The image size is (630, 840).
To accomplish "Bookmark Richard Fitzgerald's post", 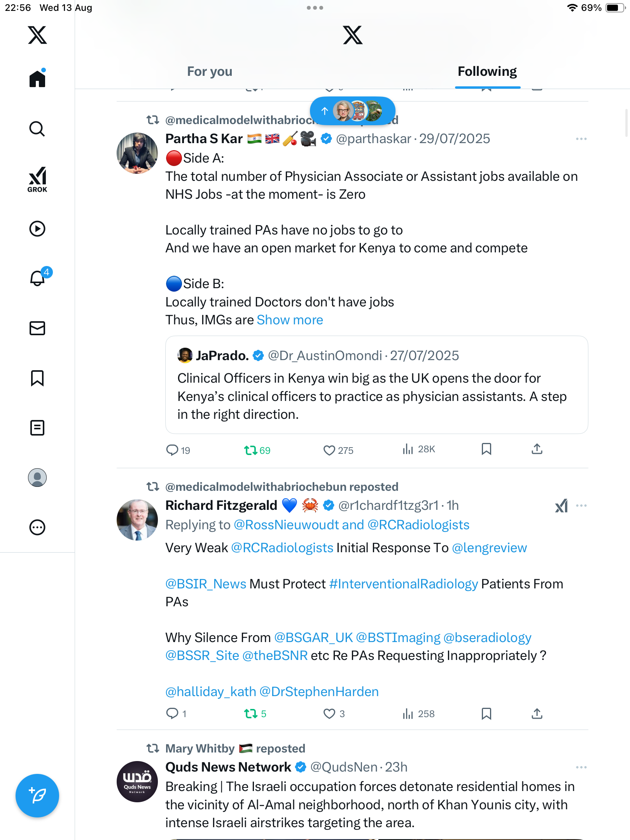I will [x=486, y=714].
